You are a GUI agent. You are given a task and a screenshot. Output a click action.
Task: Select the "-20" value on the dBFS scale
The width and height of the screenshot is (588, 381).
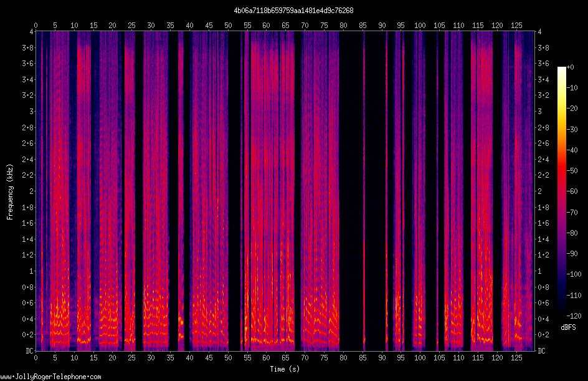[x=572, y=109]
